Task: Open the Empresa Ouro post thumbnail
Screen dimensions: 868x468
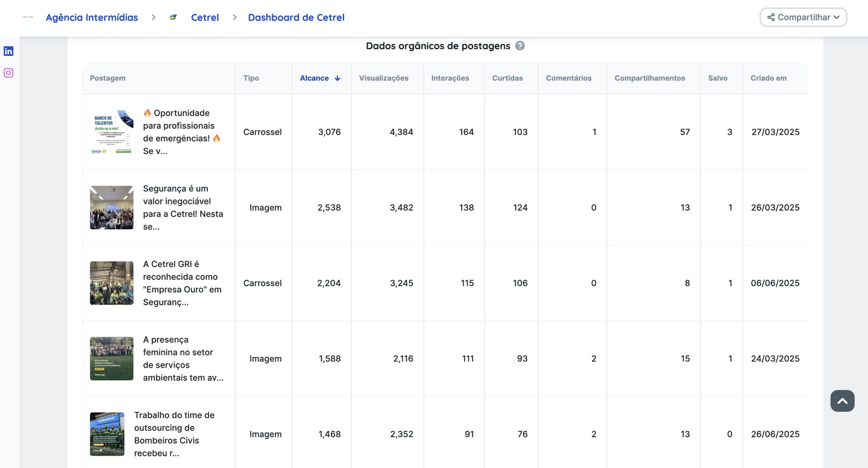Action: point(111,283)
